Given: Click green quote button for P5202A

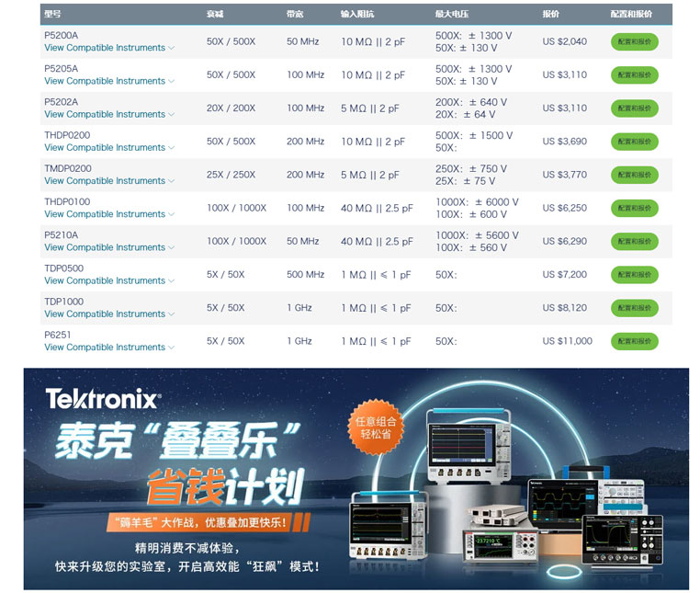Looking at the screenshot, I should [635, 108].
